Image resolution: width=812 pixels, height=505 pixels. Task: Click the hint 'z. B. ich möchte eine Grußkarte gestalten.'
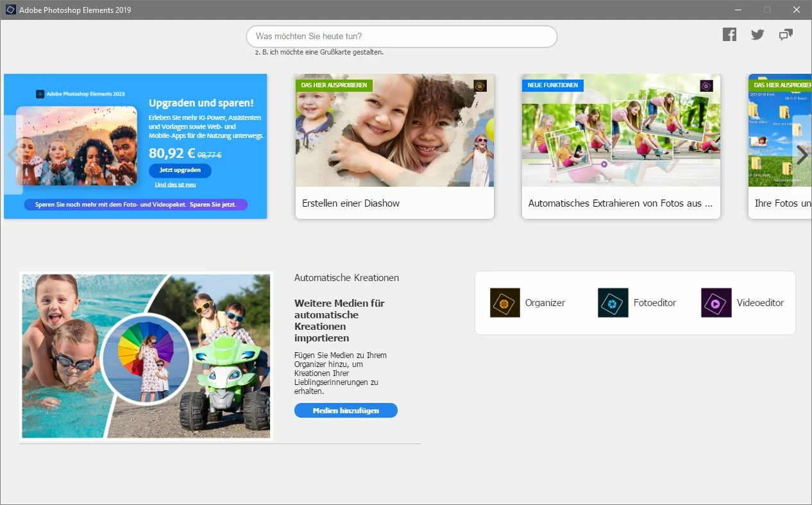click(319, 52)
